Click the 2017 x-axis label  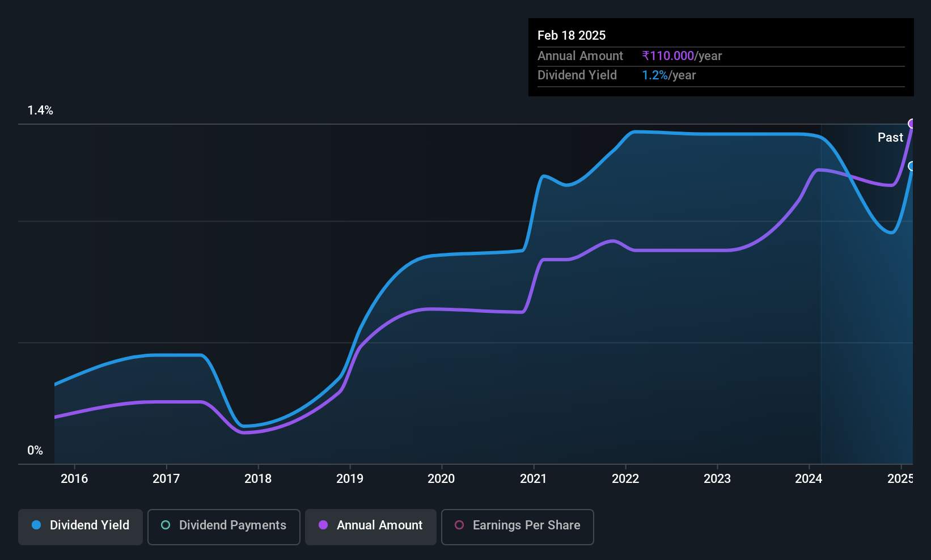pyautogui.click(x=166, y=478)
